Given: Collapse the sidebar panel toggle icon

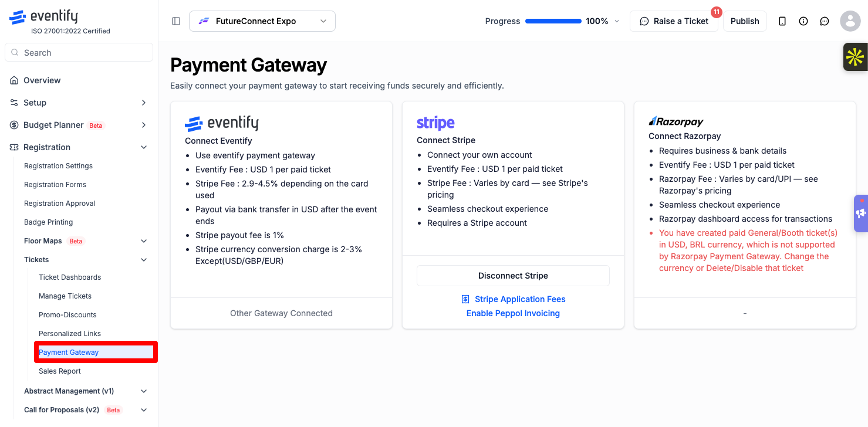Looking at the screenshot, I should (x=176, y=21).
